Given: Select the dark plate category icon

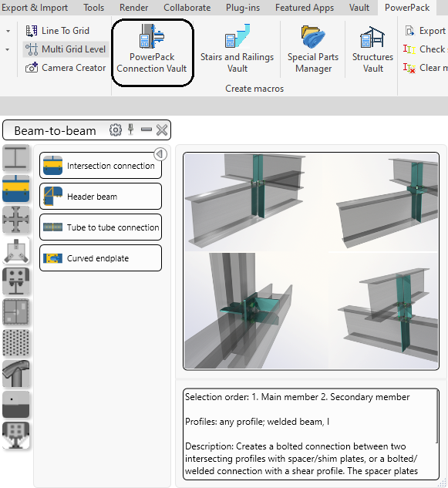Looking at the screenshot, I should coord(16,405).
